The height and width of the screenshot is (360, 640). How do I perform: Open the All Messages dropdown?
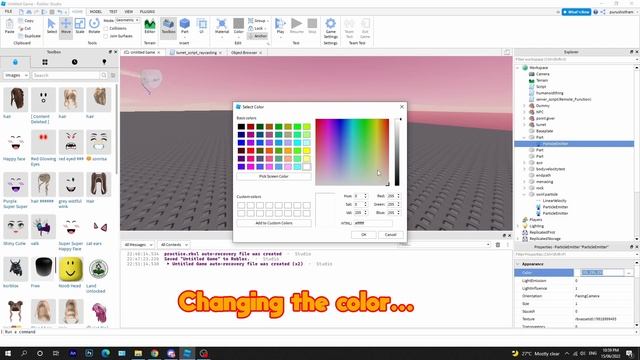138,244
